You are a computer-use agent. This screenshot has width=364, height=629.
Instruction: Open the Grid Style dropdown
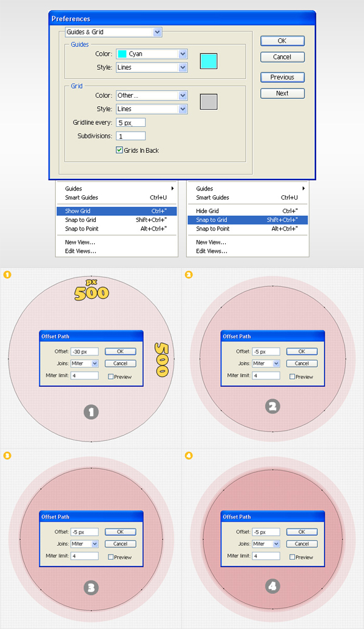pos(152,109)
